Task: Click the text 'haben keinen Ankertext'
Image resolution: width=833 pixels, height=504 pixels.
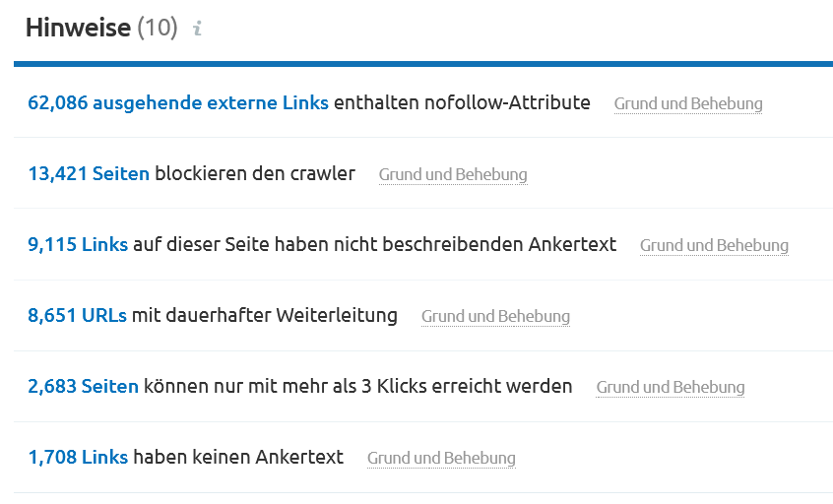Action: (x=238, y=458)
